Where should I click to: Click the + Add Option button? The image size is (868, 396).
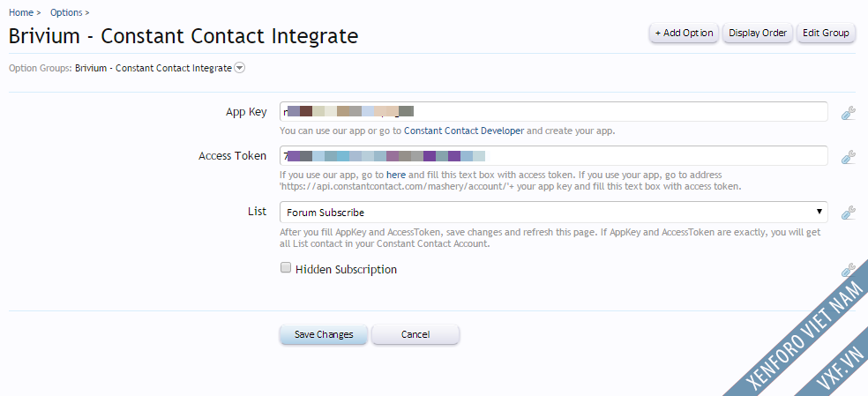[x=685, y=33]
